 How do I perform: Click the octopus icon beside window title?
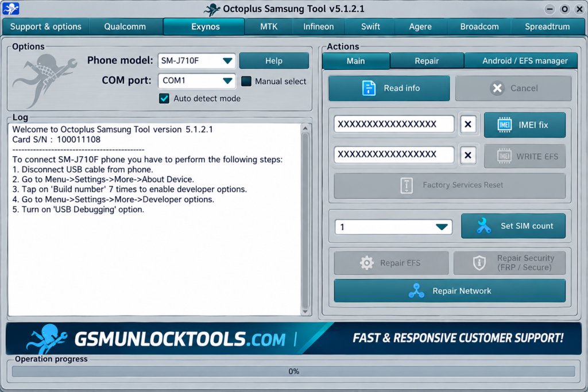coord(212,9)
